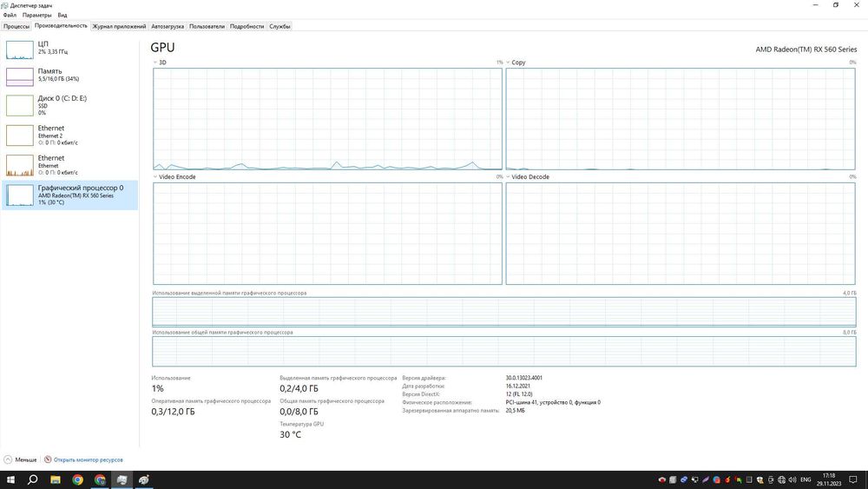868x489 pixels.
Task: Click PCI-шина 41, устройство 0, функция 0
Action: coord(553,403)
